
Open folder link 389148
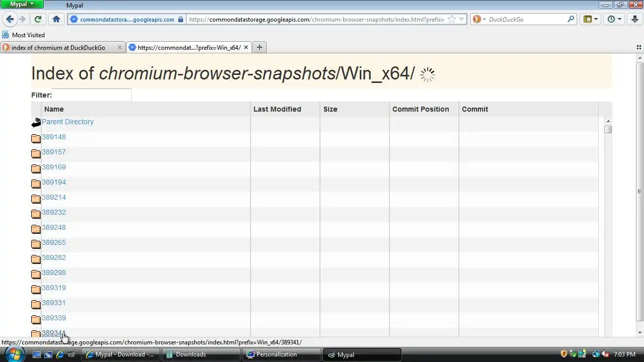coord(54,137)
